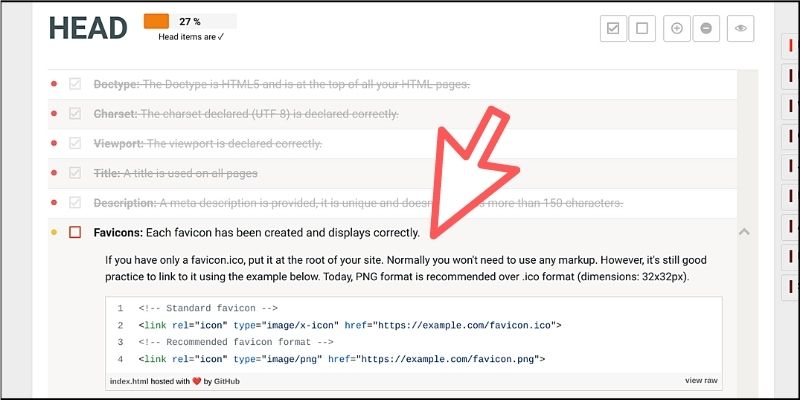Open the view raw link
800x400 pixels.
coord(701,381)
